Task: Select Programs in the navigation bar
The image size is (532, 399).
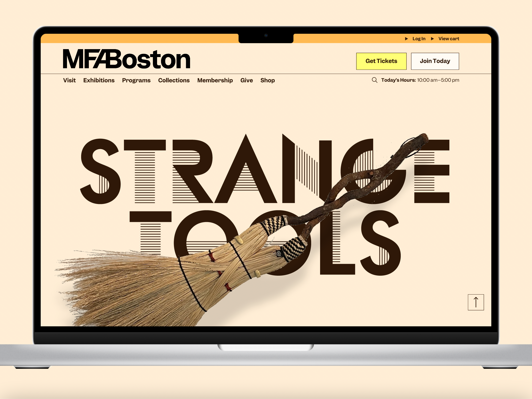Action: click(136, 80)
